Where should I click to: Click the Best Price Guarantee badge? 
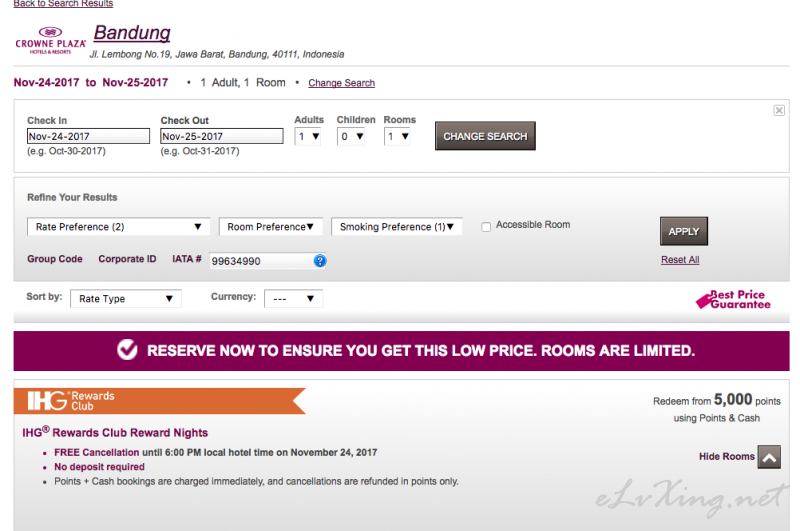pos(733,299)
